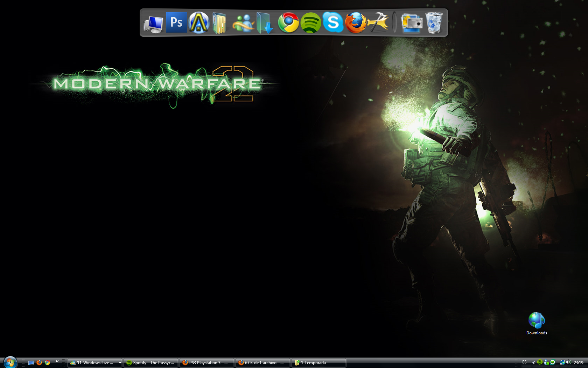This screenshot has height=368, width=588.
Task: Expand the Windows Live taskbar group dropdown
Action: (x=120, y=363)
